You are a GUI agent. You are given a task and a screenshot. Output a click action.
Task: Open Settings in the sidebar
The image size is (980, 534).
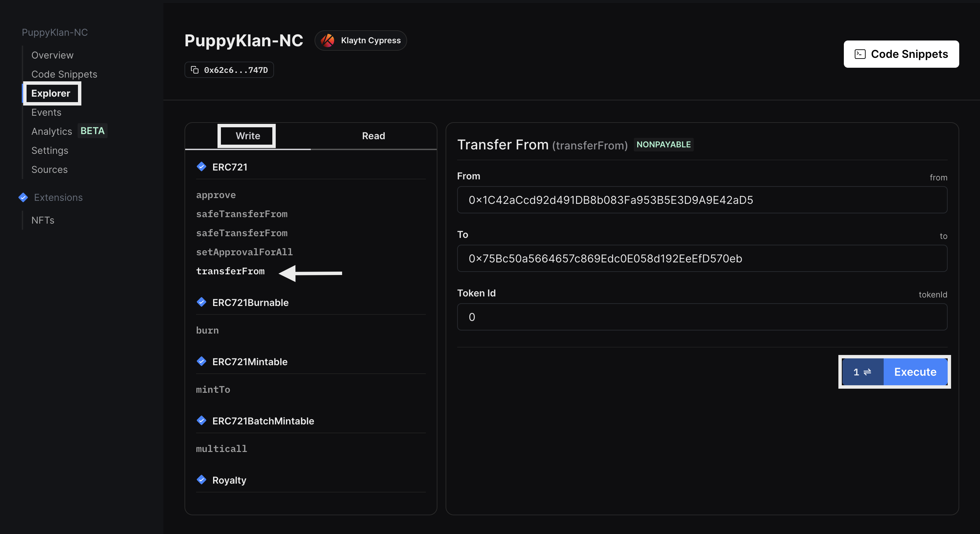coord(49,150)
